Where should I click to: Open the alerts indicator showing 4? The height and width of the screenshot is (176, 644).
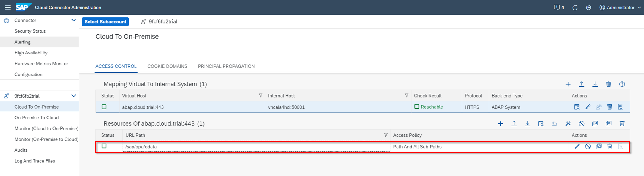(559, 8)
